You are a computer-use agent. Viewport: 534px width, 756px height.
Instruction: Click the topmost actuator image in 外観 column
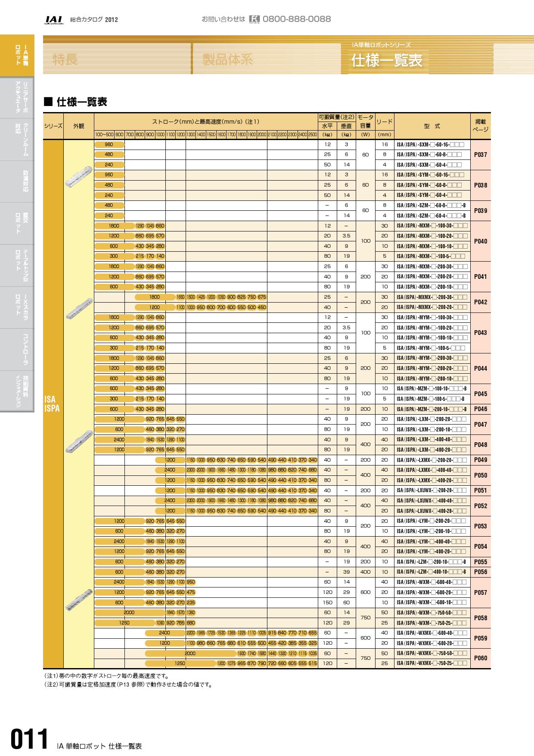pyautogui.click(x=79, y=176)
